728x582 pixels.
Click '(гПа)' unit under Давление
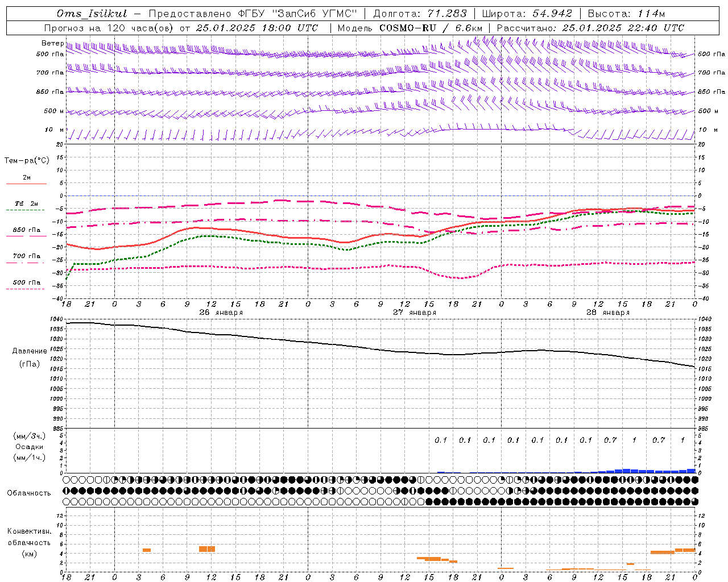[x=30, y=364]
